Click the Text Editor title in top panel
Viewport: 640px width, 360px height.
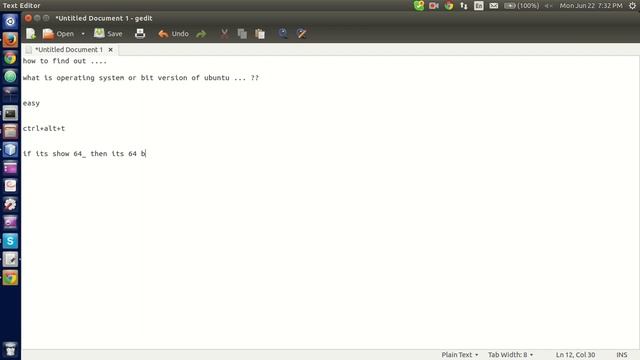[x=21, y=6]
